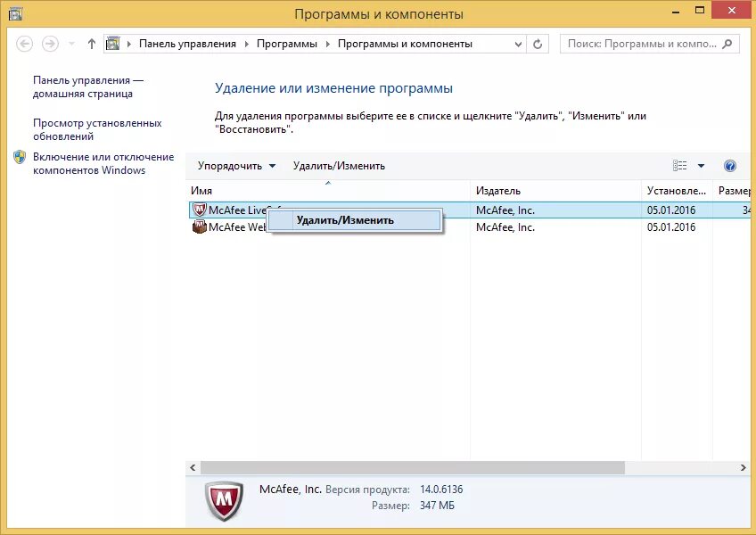Change view with the view mode icon
The height and width of the screenshot is (535, 756).
pos(680,166)
